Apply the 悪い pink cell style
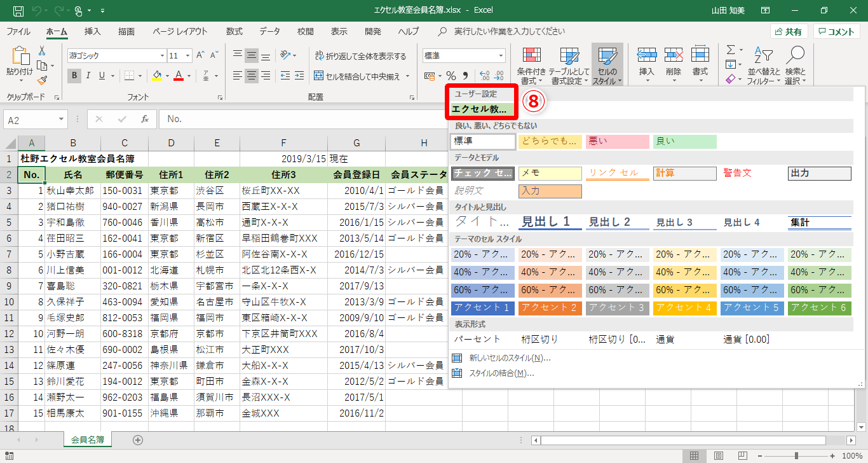The height and width of the screenshot is (463, 868). pyautogui.click(x=617, y=141)
